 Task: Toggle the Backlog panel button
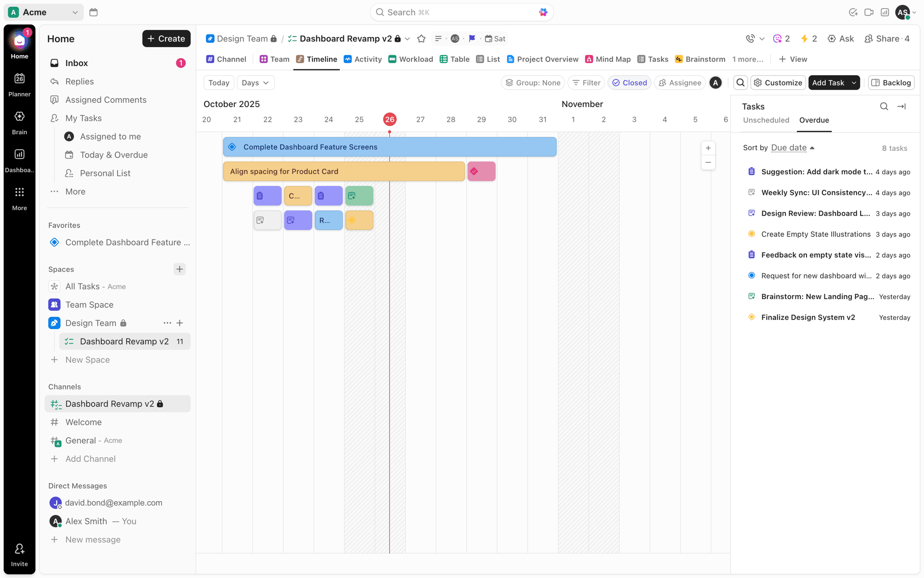[891, 82]
